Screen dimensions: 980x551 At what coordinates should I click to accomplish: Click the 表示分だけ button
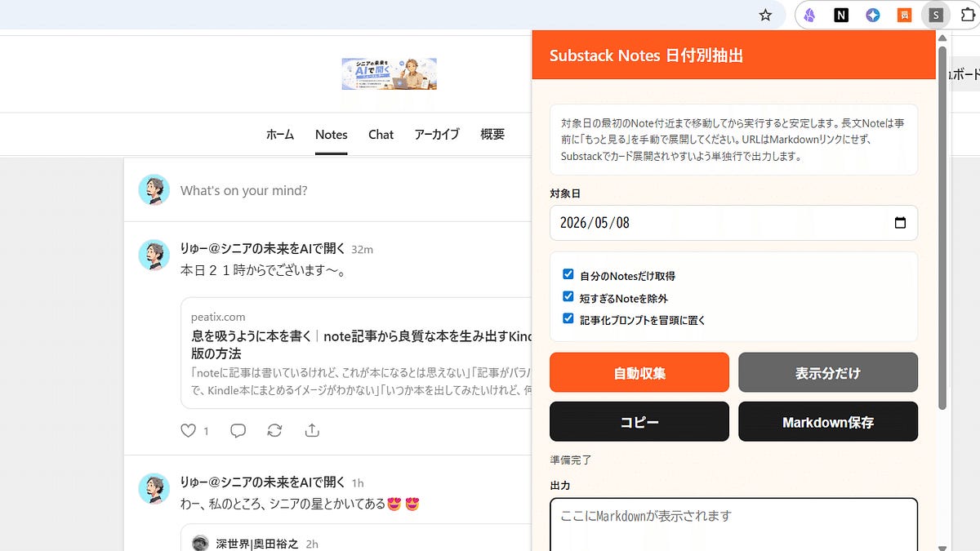[828, 372]
